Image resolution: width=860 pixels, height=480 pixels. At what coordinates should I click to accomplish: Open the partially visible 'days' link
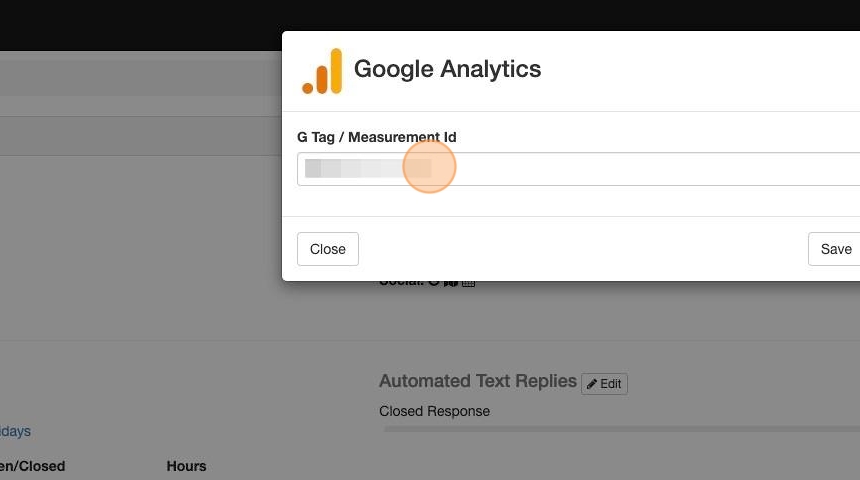[x=15, y=431]
